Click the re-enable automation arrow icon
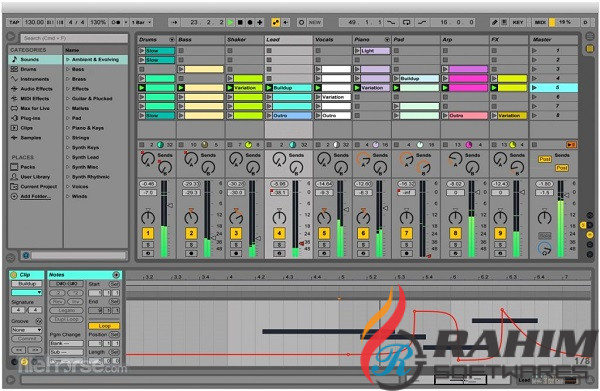Viewport: 600px width, 391px height. pos(285,23)
